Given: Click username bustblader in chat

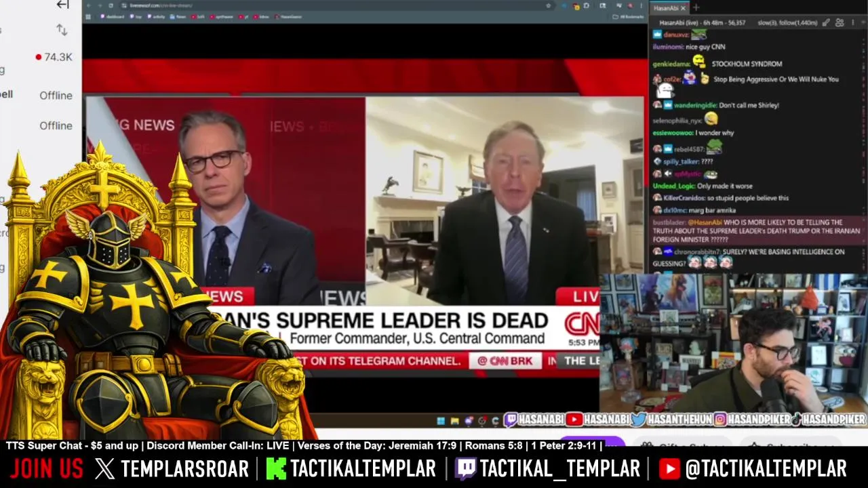Looking at the screenshot, I should point(669,222).
